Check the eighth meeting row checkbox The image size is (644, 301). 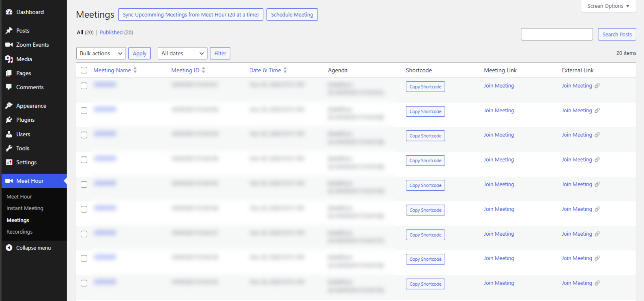point(84,258)
